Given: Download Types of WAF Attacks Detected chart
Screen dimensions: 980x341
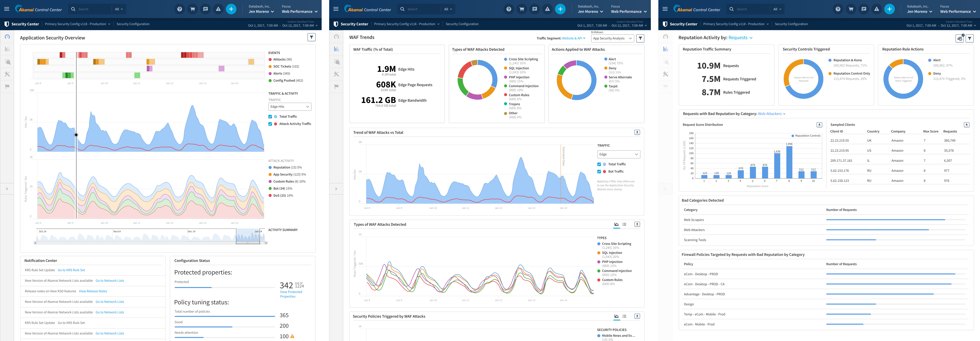Looking at the screenshot, I should click(x=637, y=224).
